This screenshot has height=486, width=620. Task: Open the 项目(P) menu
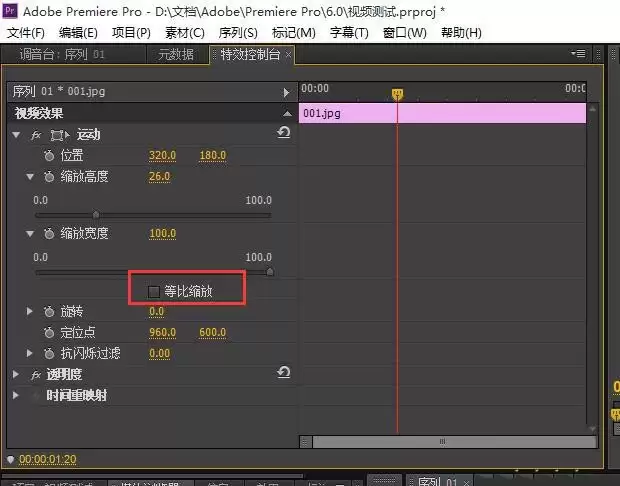131,32
